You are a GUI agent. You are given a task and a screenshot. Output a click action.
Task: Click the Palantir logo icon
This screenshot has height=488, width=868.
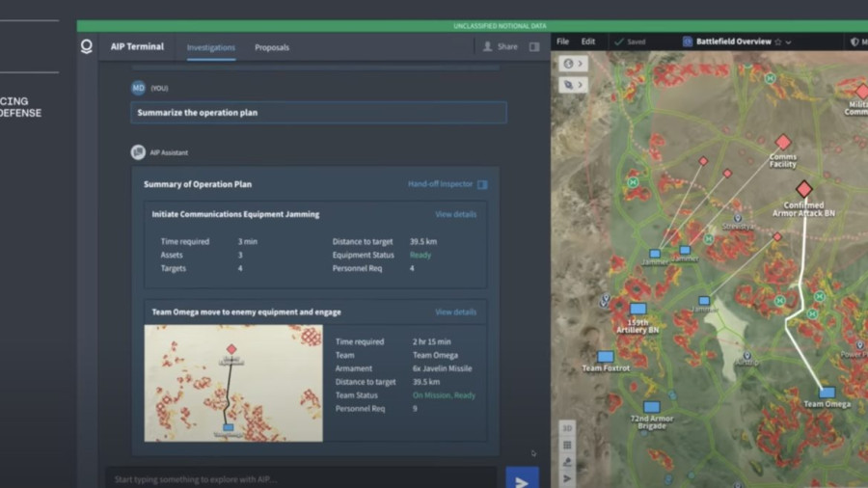(x=87, y=46)
